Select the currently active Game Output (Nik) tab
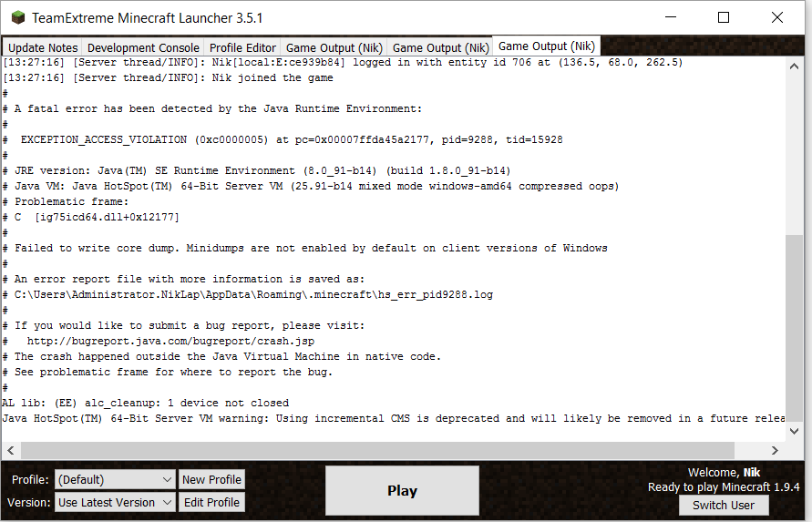Screen dimensions: 812x522 pos(546,46)
